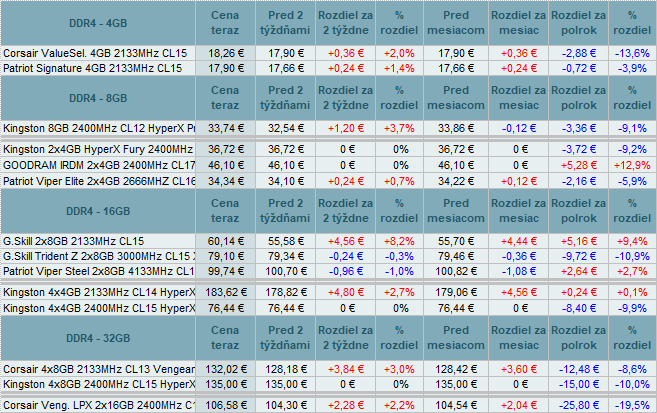Viewport: 657px width, 413px height.
Task: Click G.Skill Trident Z 2x8GB 3000MHz name
Action: coord(99,256)
